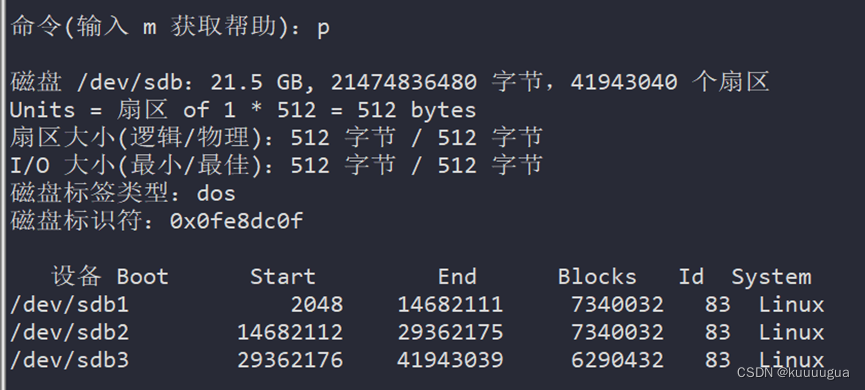Click start sector 14682112 of sdb2
The width and height of the screenshot is (865, 390).
point(290,332)
